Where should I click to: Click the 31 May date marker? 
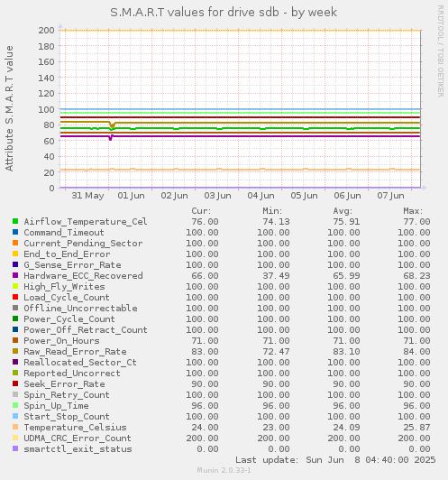(87, 196)
